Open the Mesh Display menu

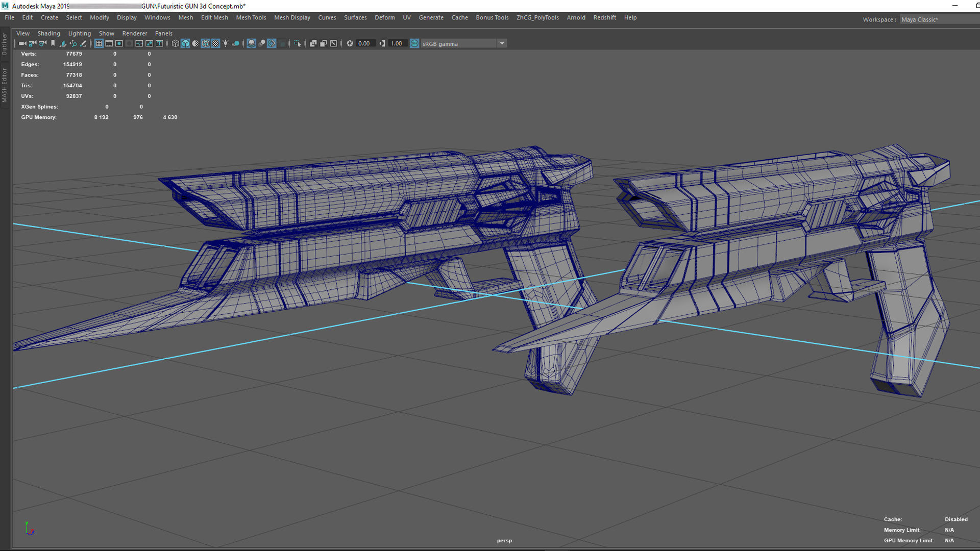[x=292, y=17]
